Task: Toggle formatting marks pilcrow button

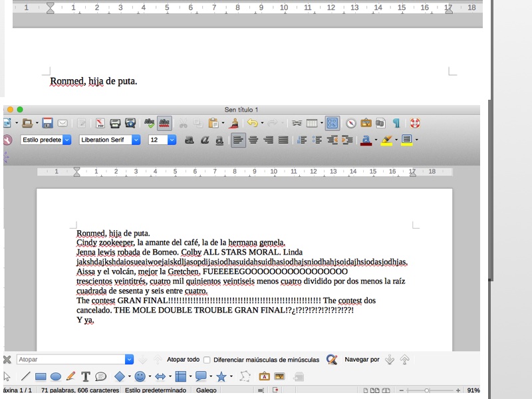Action: pos(396,123)
